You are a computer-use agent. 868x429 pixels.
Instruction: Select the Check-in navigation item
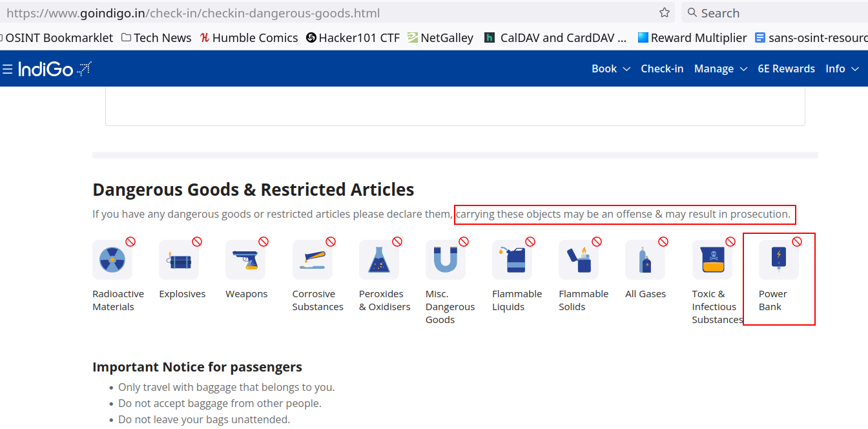662,68
